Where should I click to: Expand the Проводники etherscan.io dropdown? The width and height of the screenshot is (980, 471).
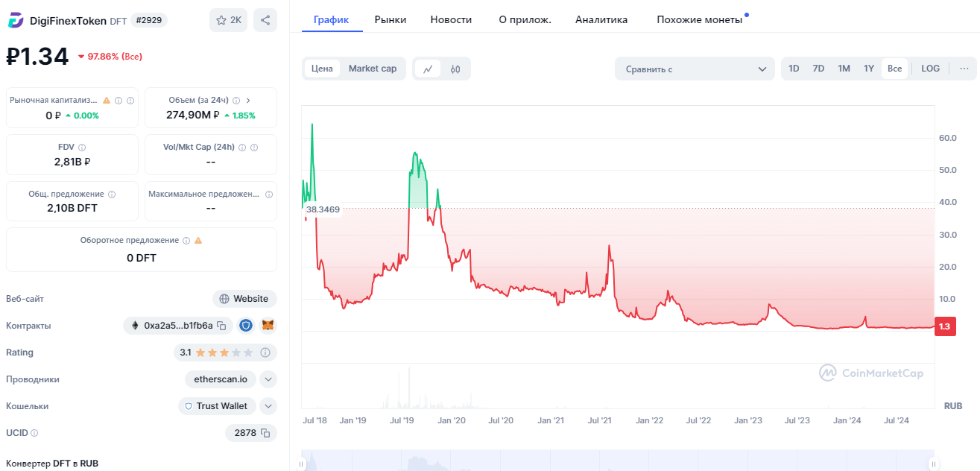coord(267,379)
